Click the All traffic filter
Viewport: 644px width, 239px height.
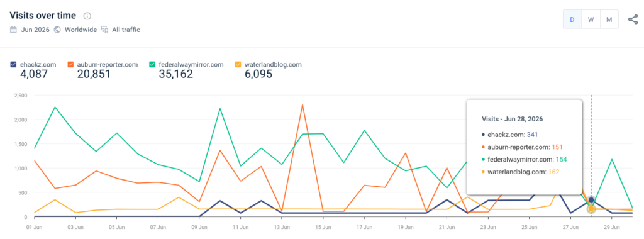coord(126,30)
